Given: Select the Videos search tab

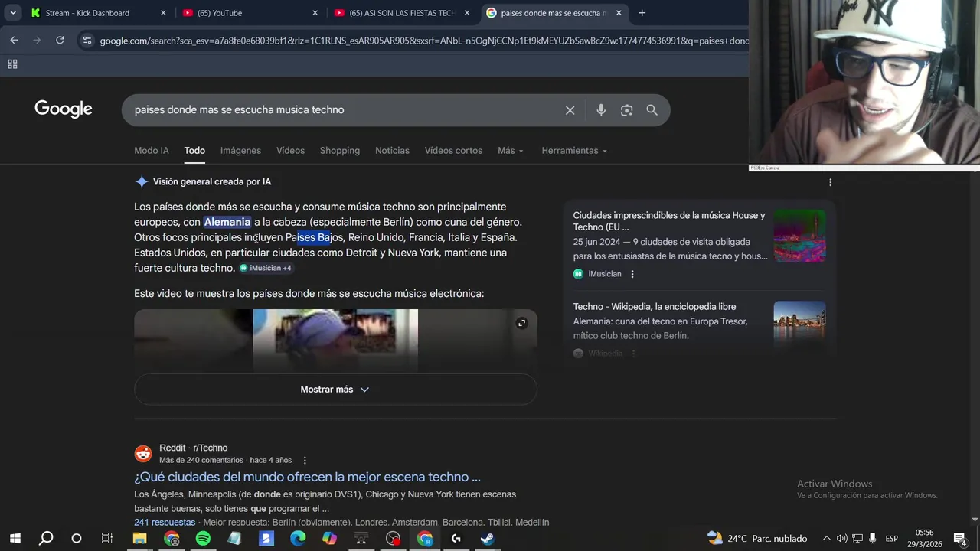Looking at the screenshot, I should [290, 151].
